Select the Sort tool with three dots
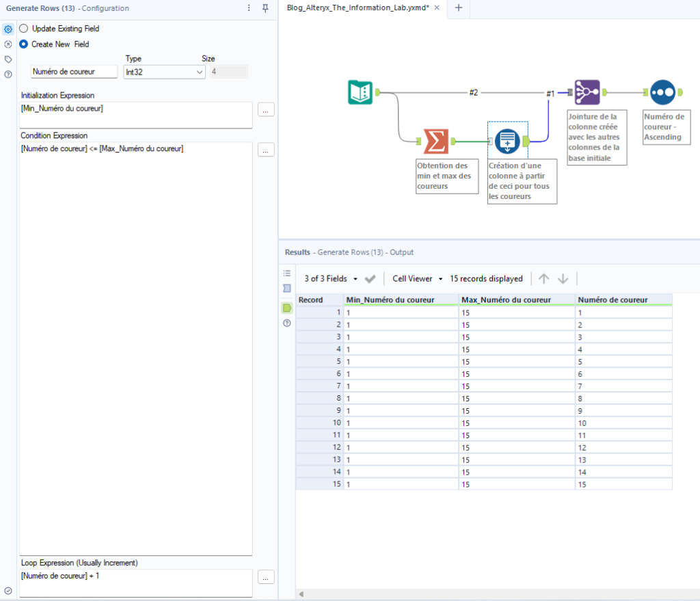The image size is (700, 601). 662,92
